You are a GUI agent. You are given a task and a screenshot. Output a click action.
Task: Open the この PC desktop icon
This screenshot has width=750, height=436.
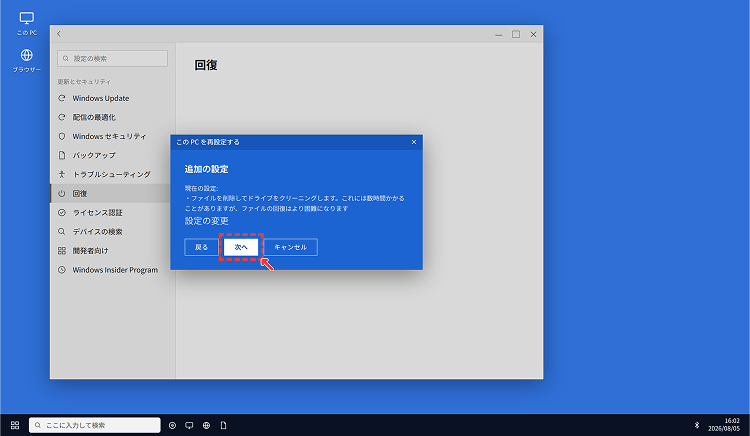tap(27, 24)
